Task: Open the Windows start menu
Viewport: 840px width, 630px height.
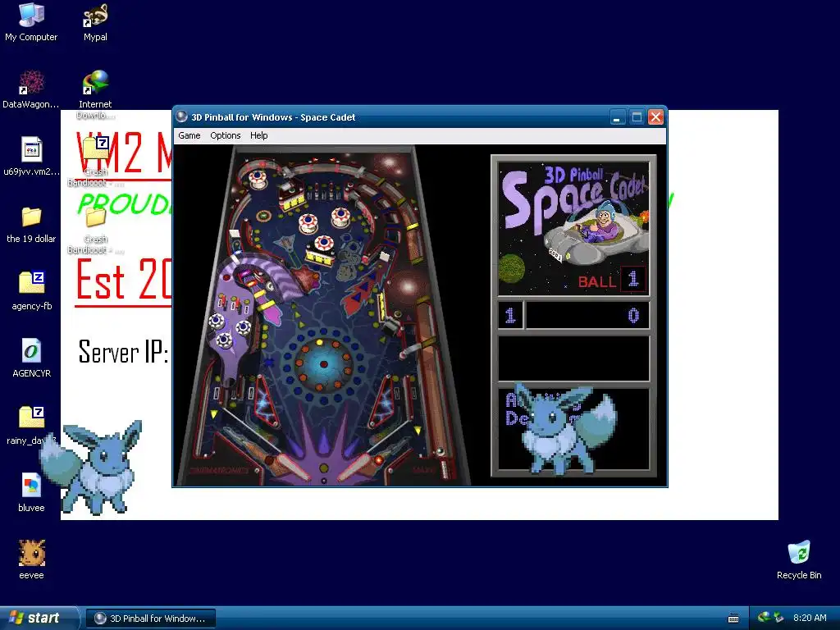Action: point(39,618)
